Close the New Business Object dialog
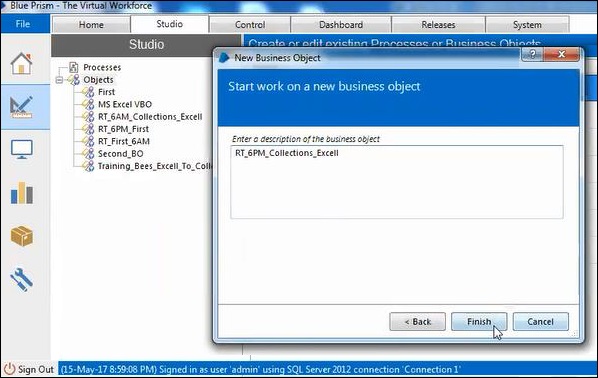 tap(561, 54)
